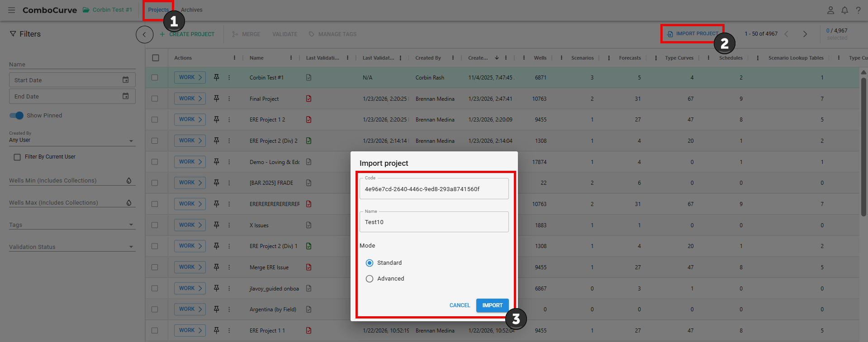Open the Tags filter dropdown
Screen dimensions: 868x342
point(131,225)
